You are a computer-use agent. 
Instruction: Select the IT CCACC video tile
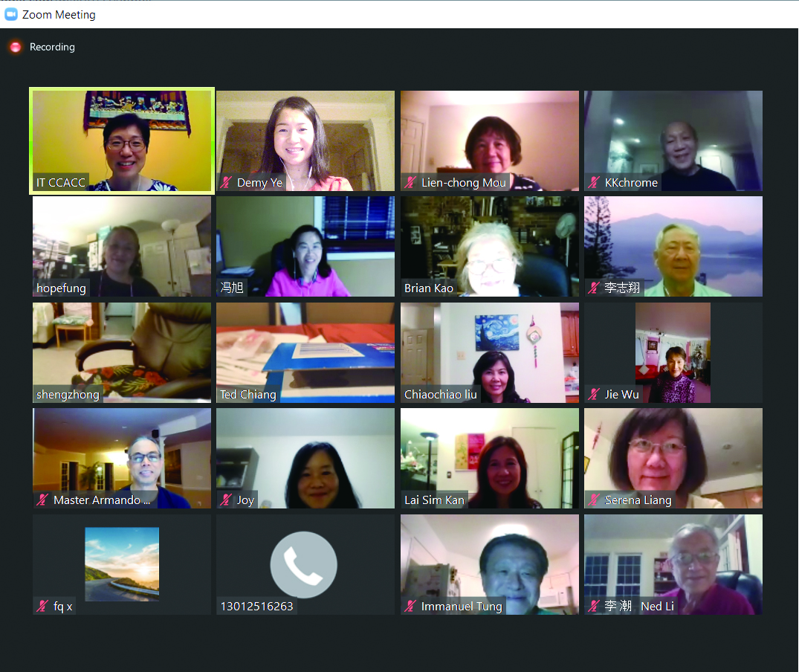coord(122,140)
